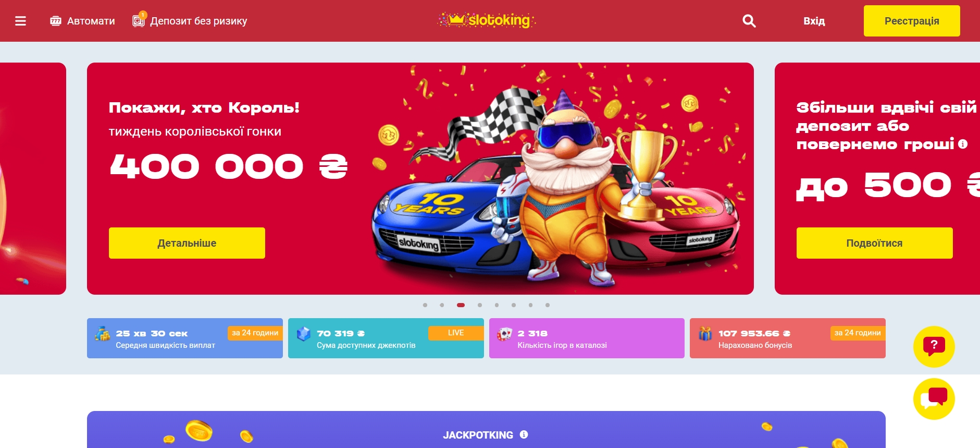Open the live chat bubble
980x448 pixels.
[934, 399]
